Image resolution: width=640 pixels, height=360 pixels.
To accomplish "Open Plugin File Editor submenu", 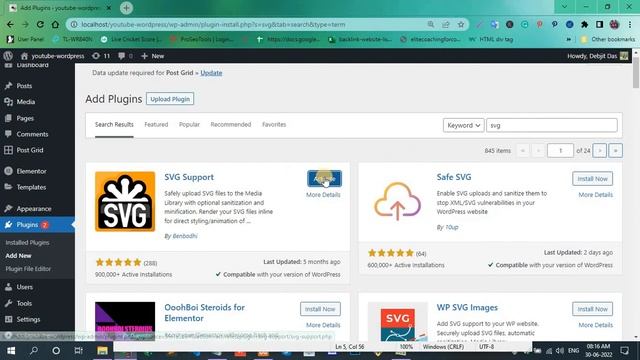I will click(28, 269).
